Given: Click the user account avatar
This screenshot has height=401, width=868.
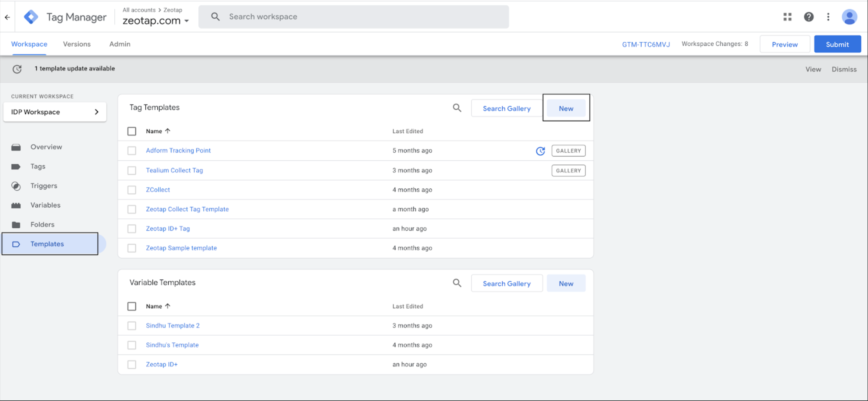Looking at the screenshot, I should click(849, 17).
